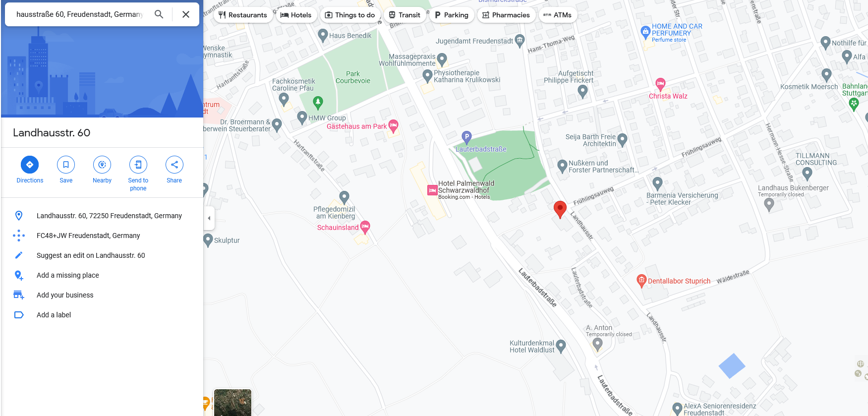Clear the search with the X icon

(x=186, y=14)
